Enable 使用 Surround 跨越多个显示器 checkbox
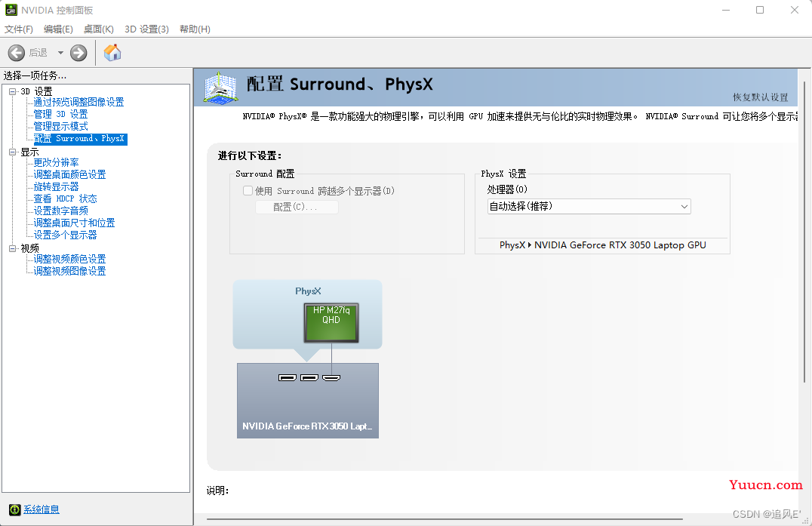The image size is (812, 526). [248, 190]
